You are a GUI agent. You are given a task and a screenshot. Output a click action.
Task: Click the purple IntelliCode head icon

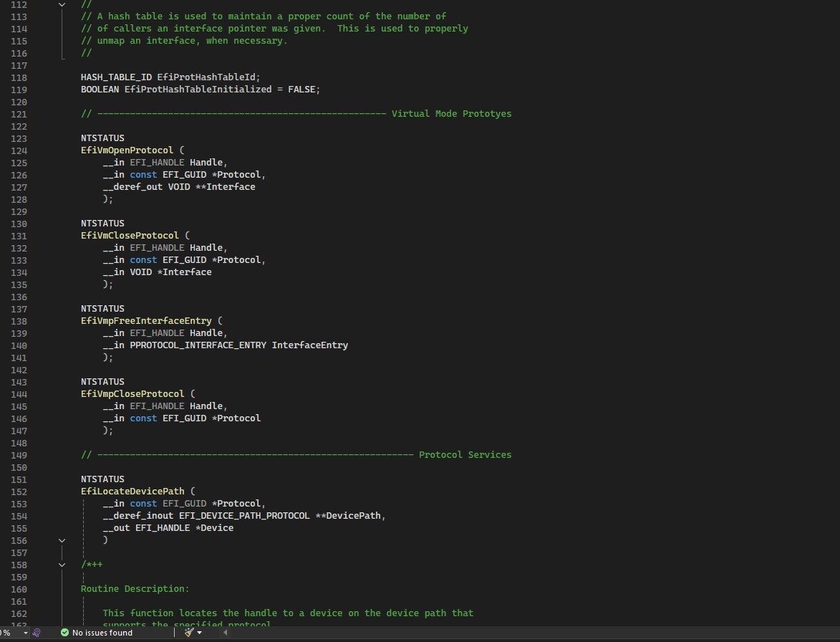point(37,633)
